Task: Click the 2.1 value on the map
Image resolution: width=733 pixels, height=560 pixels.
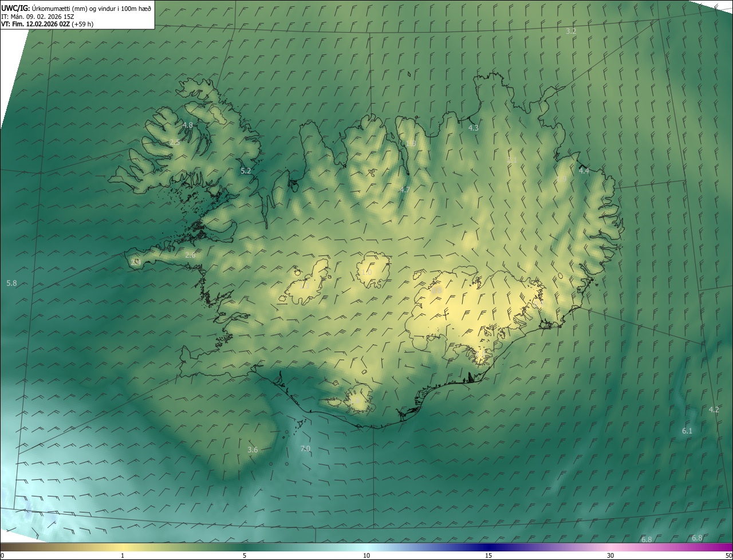Action: [513, 160]
